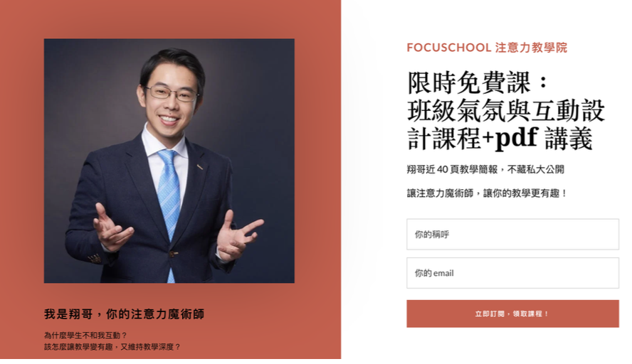Click the instructor portrait photo
This screenshot has width=632, height=364.
pos(169,161)
